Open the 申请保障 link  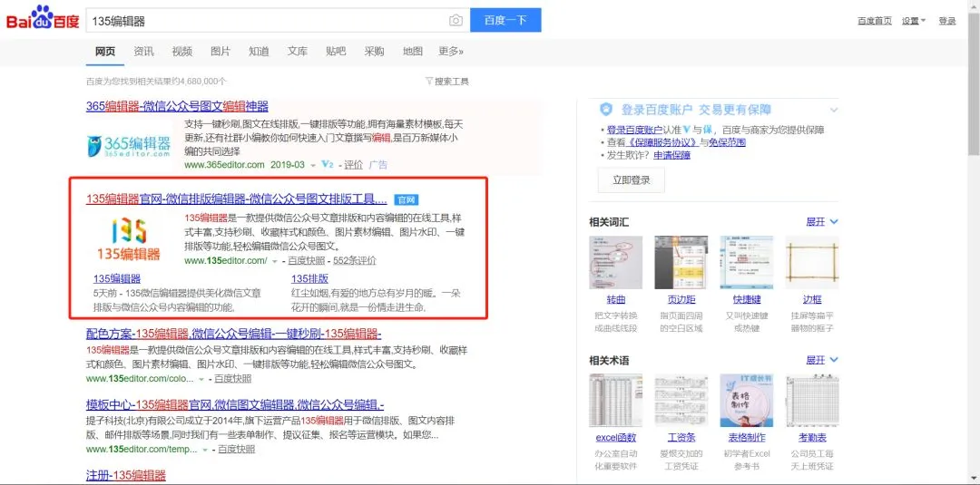[671, 155]
